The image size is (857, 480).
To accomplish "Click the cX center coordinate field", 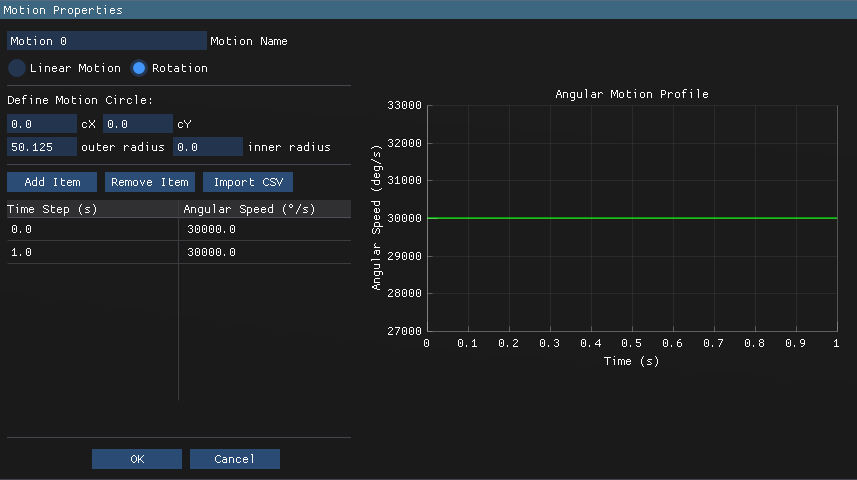I will [42, 124].
